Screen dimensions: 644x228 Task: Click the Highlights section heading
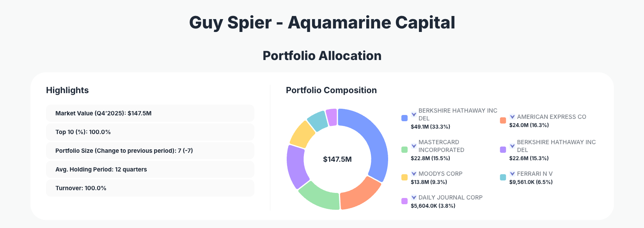(67, 90)
